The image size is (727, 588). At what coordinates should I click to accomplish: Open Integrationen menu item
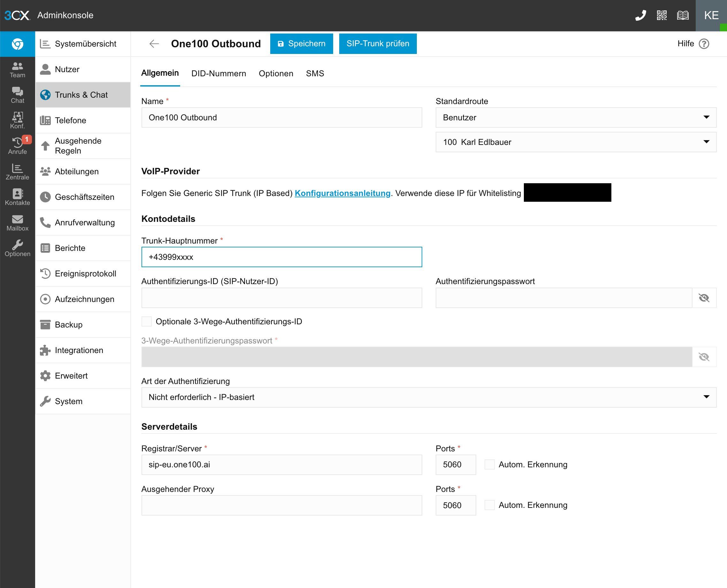tap(83, 350)
